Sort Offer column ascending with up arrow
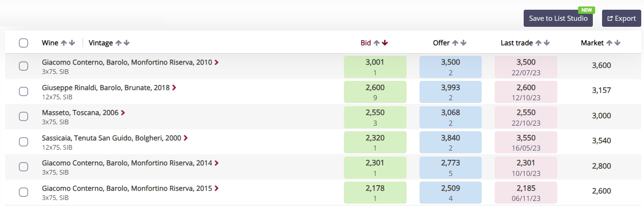Image resolution: width=644 pixels, height=206 pixels. coord(455,43)
